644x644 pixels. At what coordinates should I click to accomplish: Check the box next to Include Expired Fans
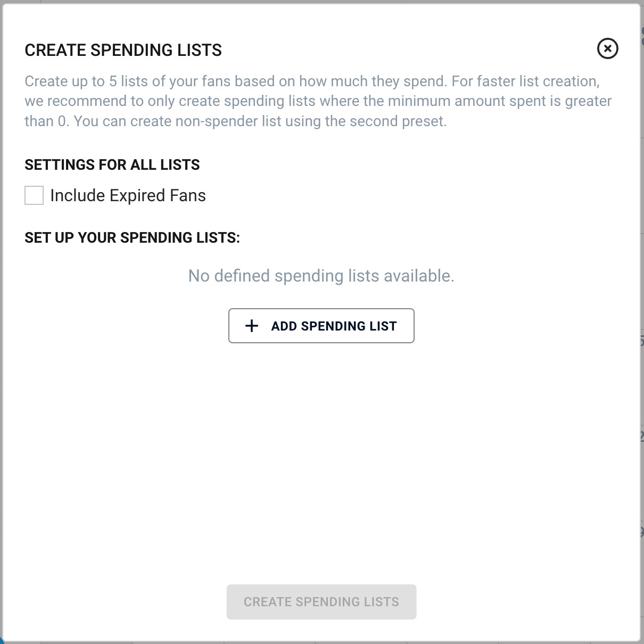coord(34,195)
